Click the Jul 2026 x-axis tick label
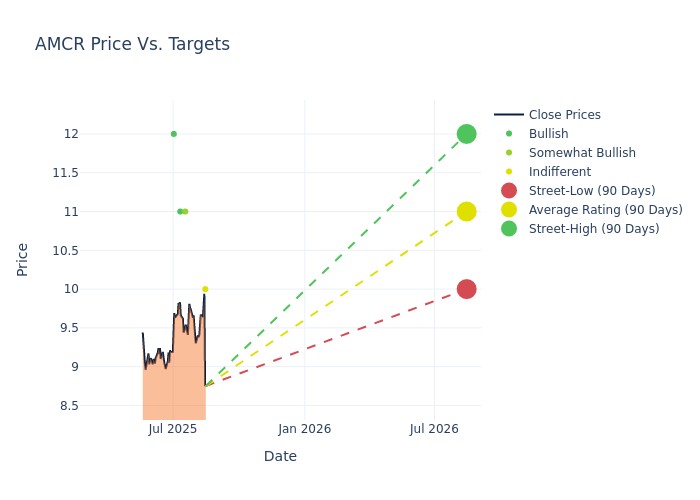The image size is (700, 500). coord(434,429)
